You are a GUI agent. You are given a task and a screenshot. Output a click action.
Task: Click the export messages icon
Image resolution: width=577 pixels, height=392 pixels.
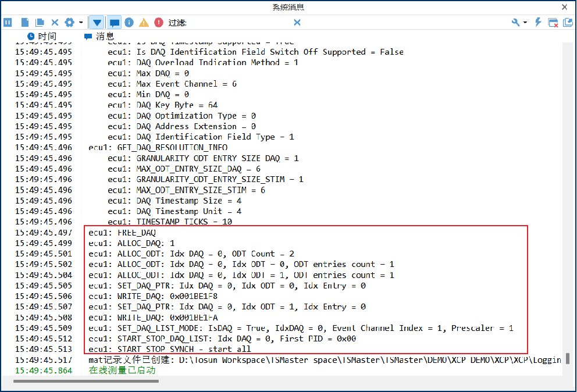[x=568, y=22]
